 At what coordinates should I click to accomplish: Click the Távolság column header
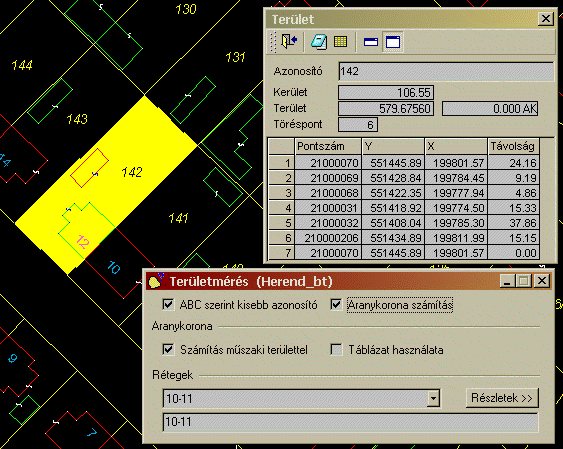(x=513, y=146)
